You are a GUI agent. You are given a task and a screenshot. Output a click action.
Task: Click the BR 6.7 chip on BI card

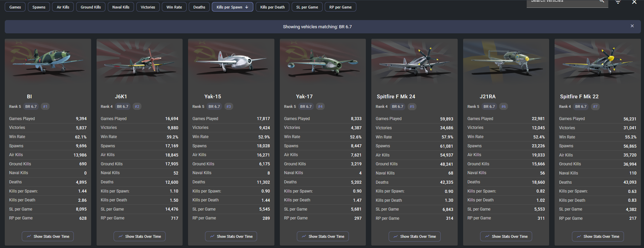[31, 106]
